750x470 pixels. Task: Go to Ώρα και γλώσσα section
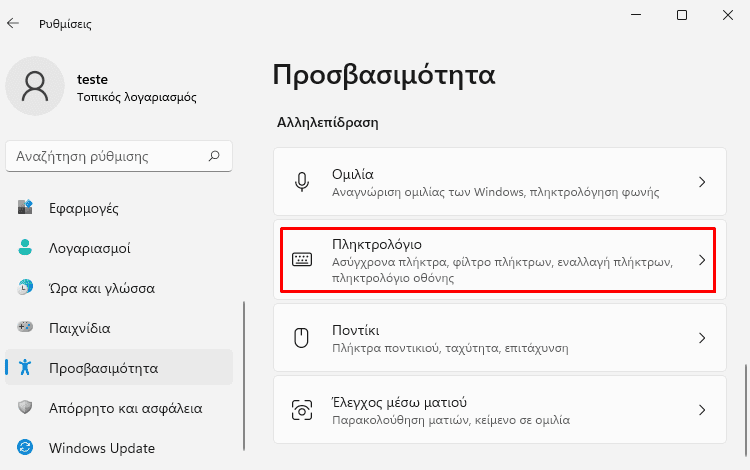click(119, 287)
